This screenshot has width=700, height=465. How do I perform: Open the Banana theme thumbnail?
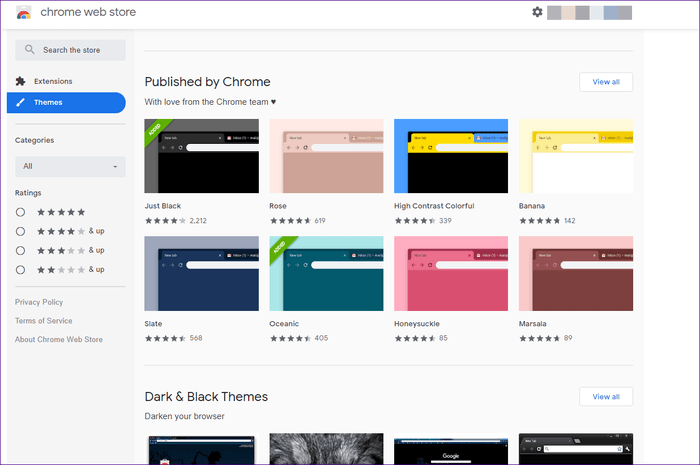pos(576,156)
